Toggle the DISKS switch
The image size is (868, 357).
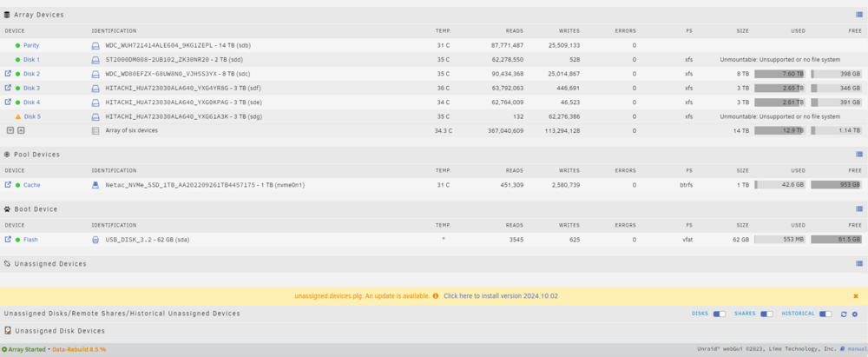pos(719,314)
